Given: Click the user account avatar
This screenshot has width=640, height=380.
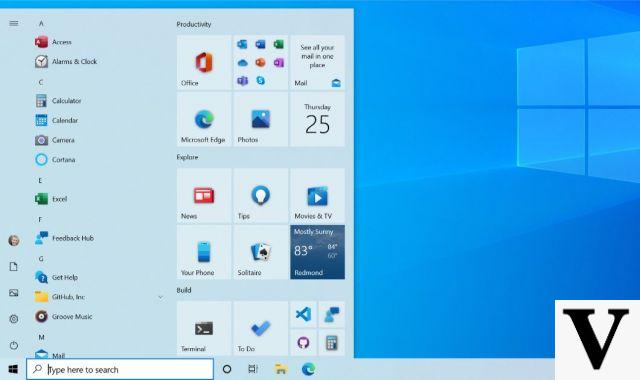Looking at the screenshot, I should pos(13,240).
